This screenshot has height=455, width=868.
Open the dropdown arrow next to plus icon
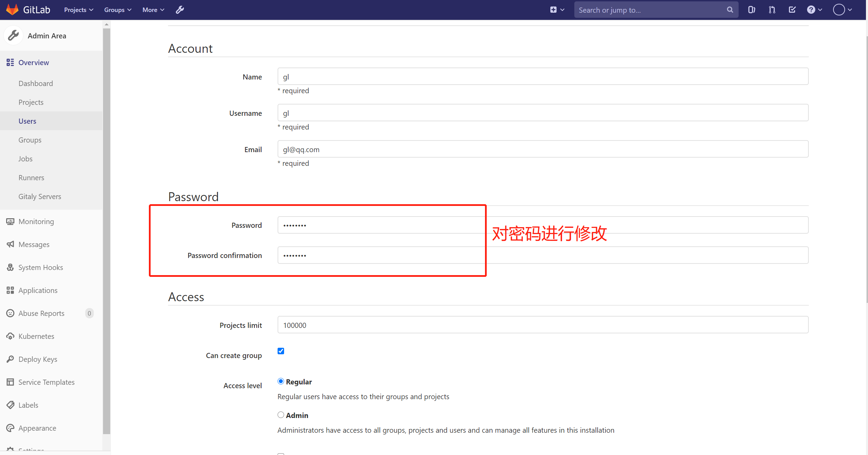coord(562,10)
